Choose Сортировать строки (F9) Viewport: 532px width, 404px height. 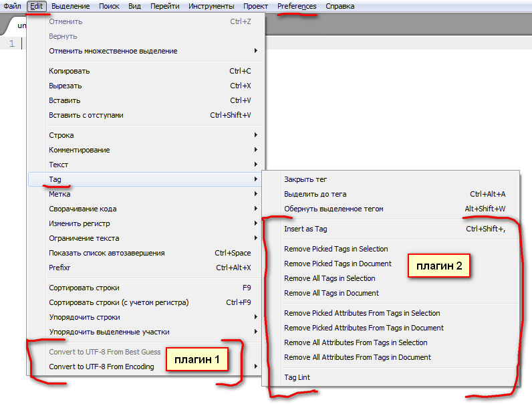point(145,288)
